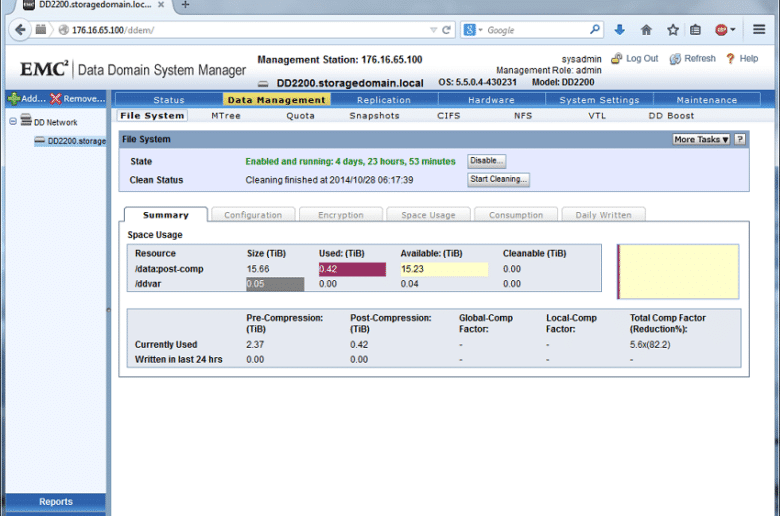Switch to the Encryption tab
780x516 pixels.
click(x=341, y=215)
